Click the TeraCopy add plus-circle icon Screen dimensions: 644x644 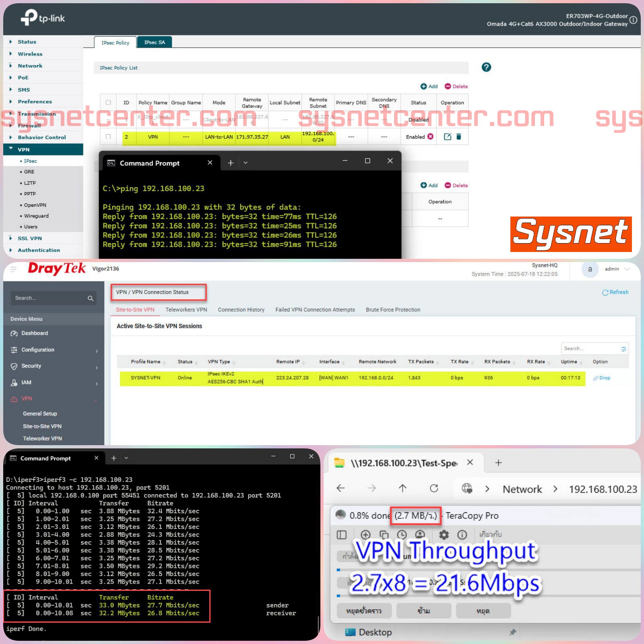click(365, 535)
